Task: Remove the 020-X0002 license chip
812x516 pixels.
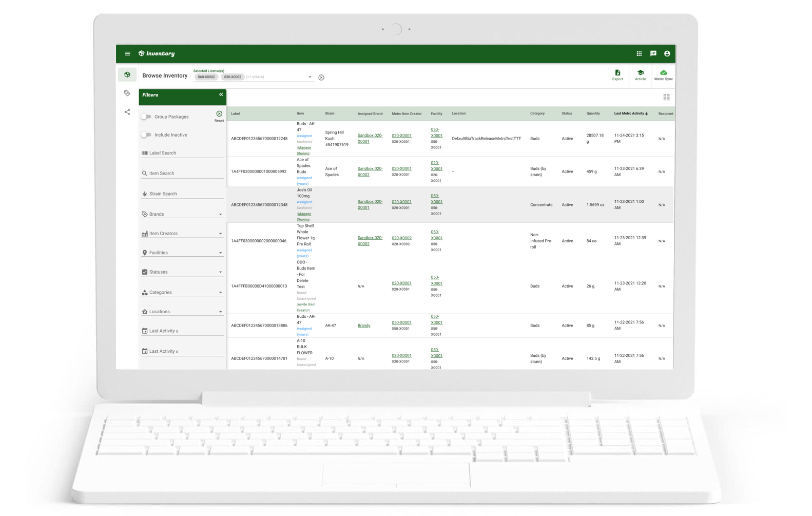Action: coord(233,77)
